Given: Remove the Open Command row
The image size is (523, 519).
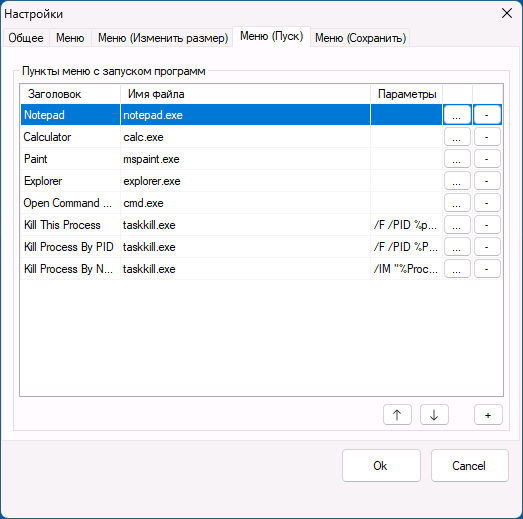Looking at the screenshot, I should (x=487, y=203).
